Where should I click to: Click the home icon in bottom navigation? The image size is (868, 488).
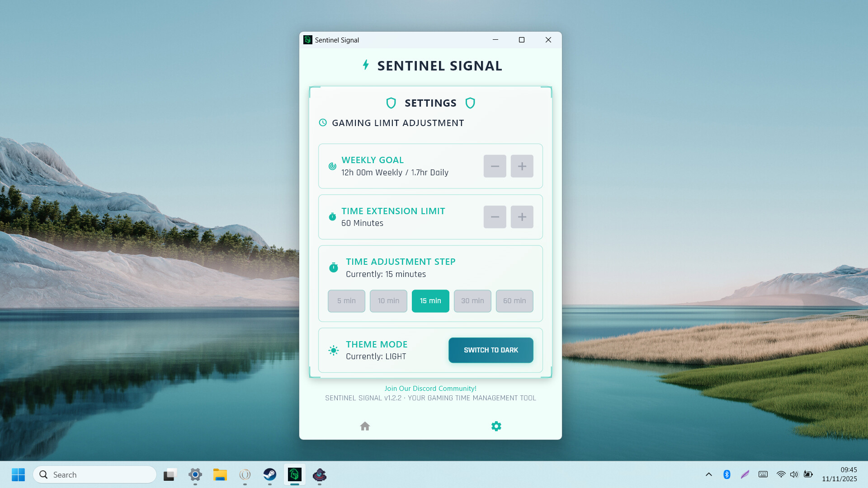click(365, 426)
